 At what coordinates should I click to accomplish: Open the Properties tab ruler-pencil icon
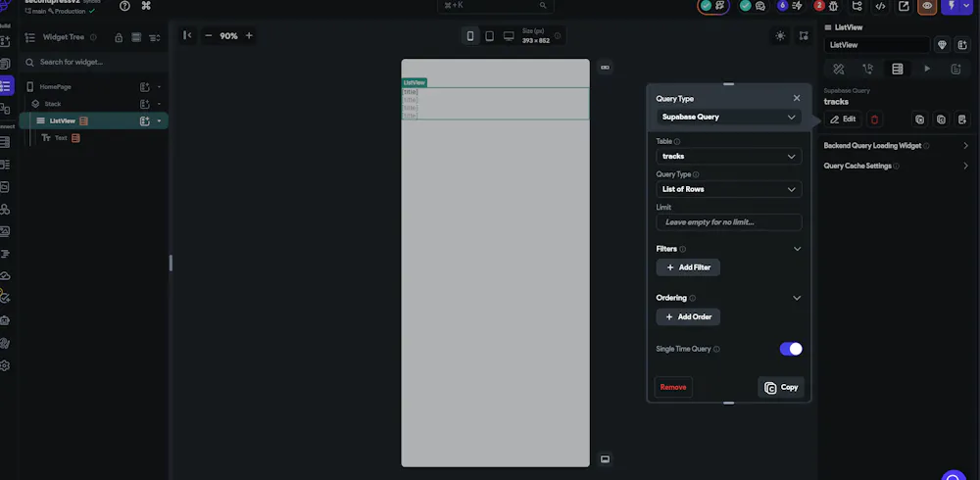tap(839, 69)
